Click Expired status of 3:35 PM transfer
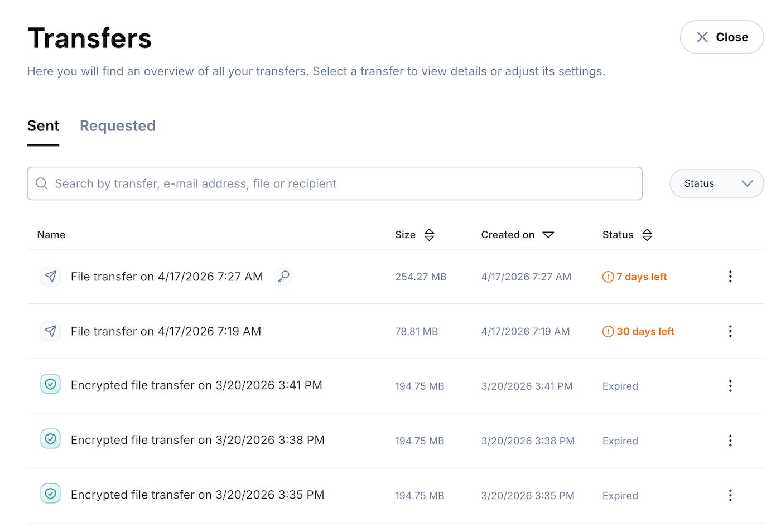This screenshot has height=532, width=781. click(620, 495)
